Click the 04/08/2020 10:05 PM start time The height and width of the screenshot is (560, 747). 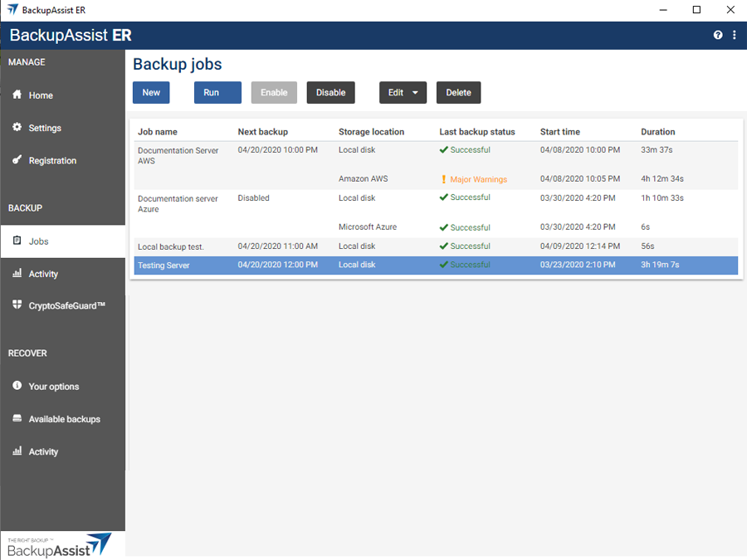[x=580, y=179]
